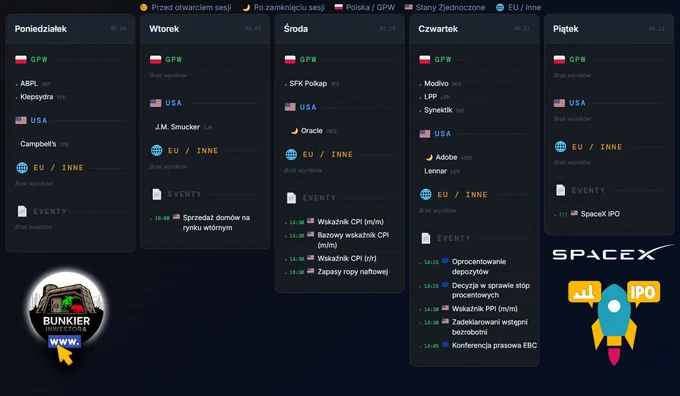
Task: Click the 'Przed otwarciem sesji' legend label
Action: (x=191, y=7)
